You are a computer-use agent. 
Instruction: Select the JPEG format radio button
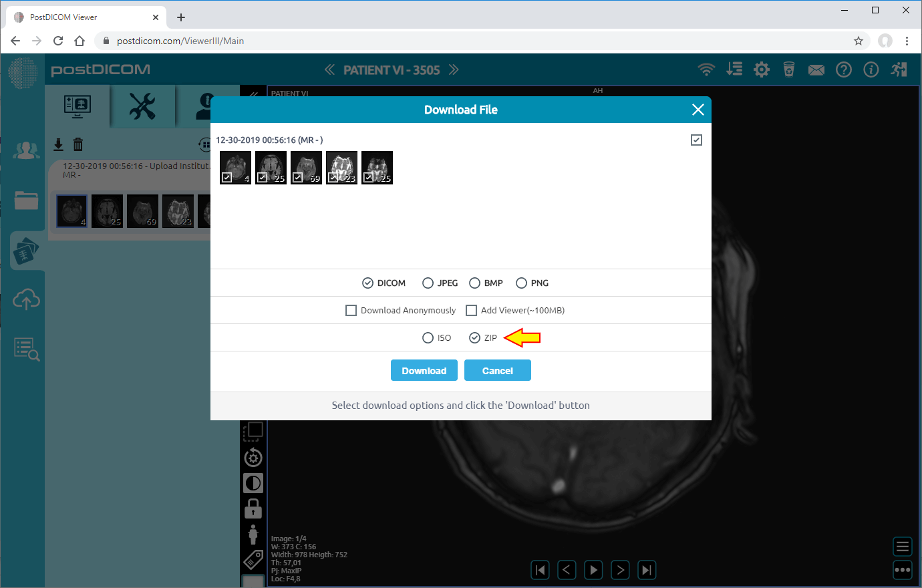(428, 283)
